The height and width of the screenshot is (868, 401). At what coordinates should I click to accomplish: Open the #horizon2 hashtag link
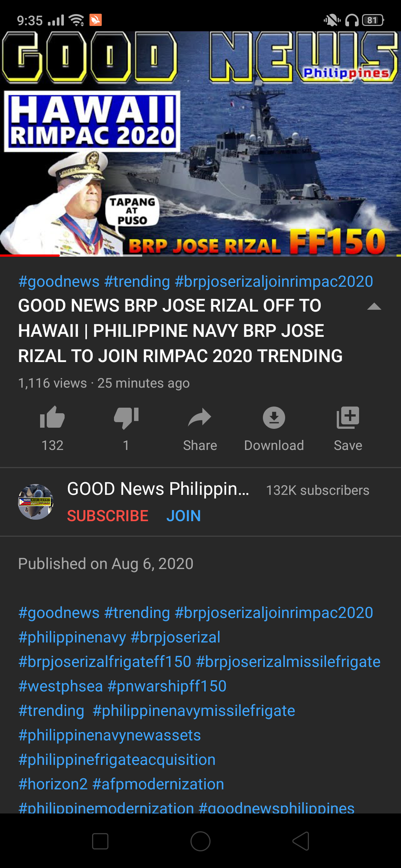53,784
